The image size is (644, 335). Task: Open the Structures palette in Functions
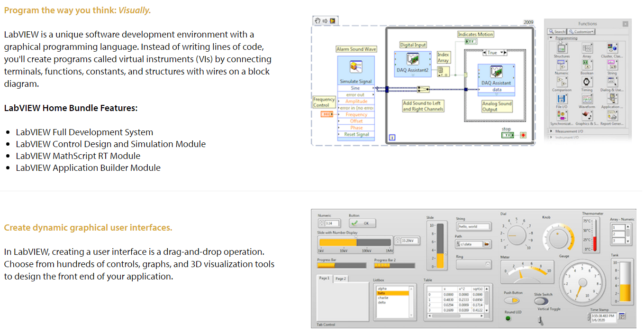click(562, 48)
